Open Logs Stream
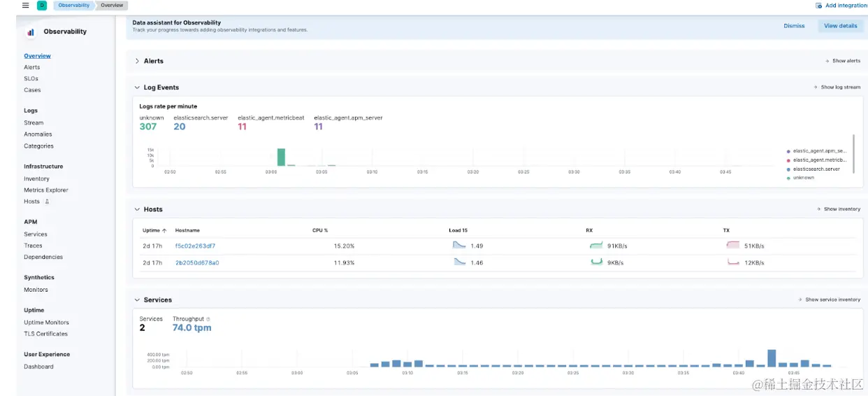Viewport: 868px width, 396px height. (x=34, y=122)
